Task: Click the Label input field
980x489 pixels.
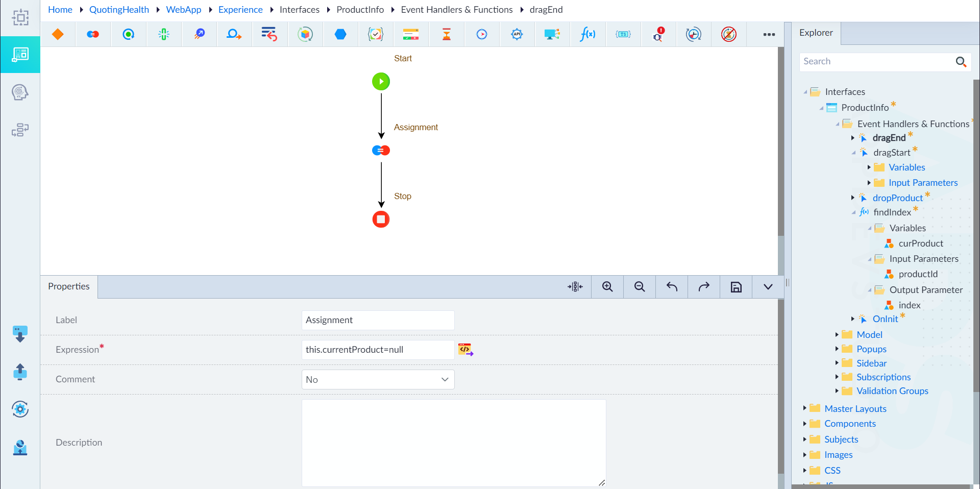Action: [x=378, y=320]
